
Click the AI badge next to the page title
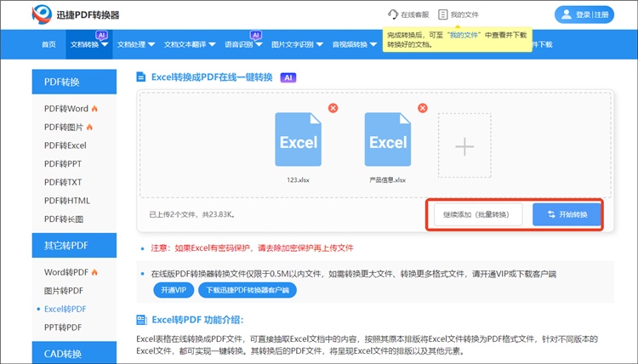(x=288, y=77)
